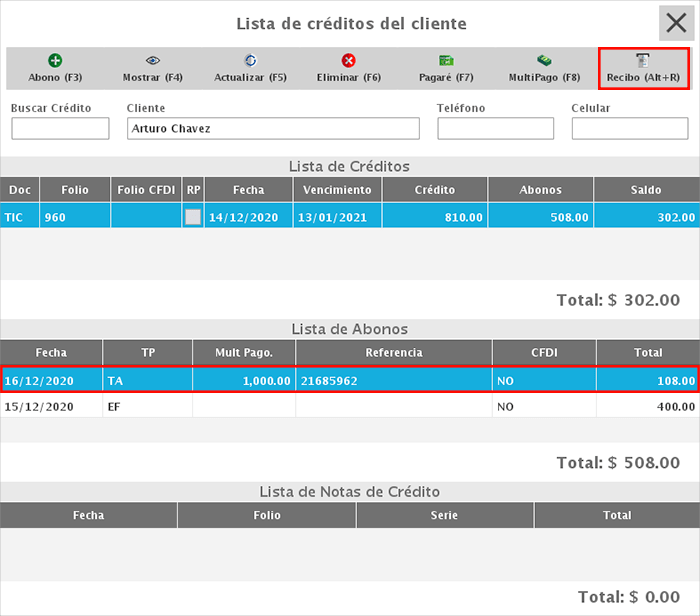Image resolution: width=700 pixels, height=616 pixels.
Task: Select the credit row dated 14/12/2020
Action: [x=249, y=217]
